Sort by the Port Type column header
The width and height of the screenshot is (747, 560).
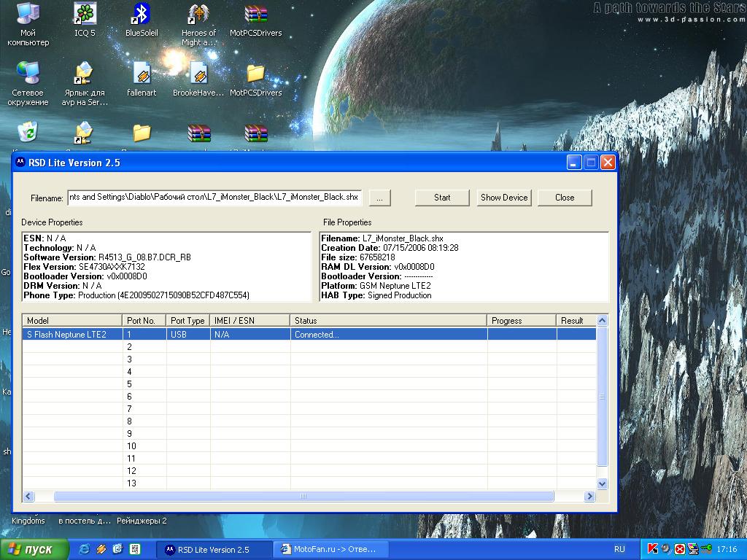tap(188, 321)
